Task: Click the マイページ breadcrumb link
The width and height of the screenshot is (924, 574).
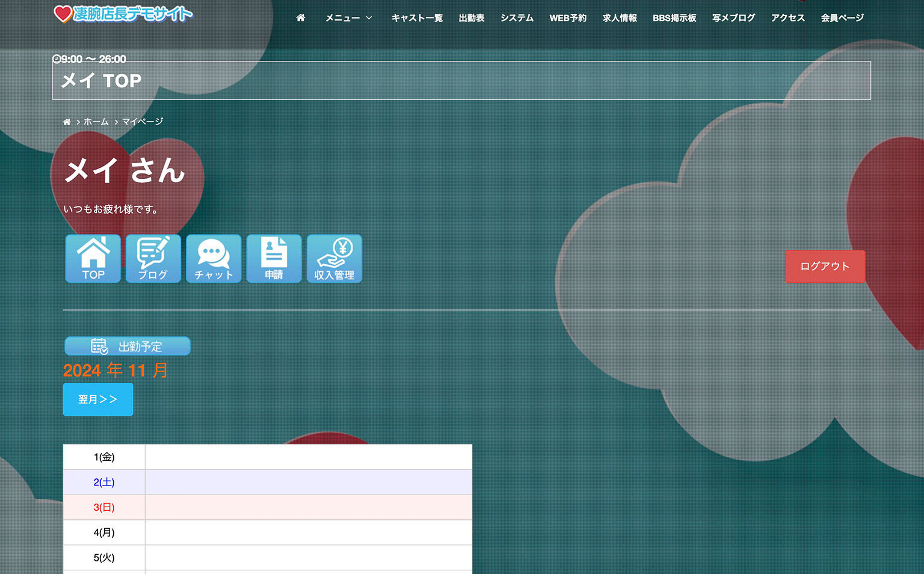Action: (x=143, y=122)
